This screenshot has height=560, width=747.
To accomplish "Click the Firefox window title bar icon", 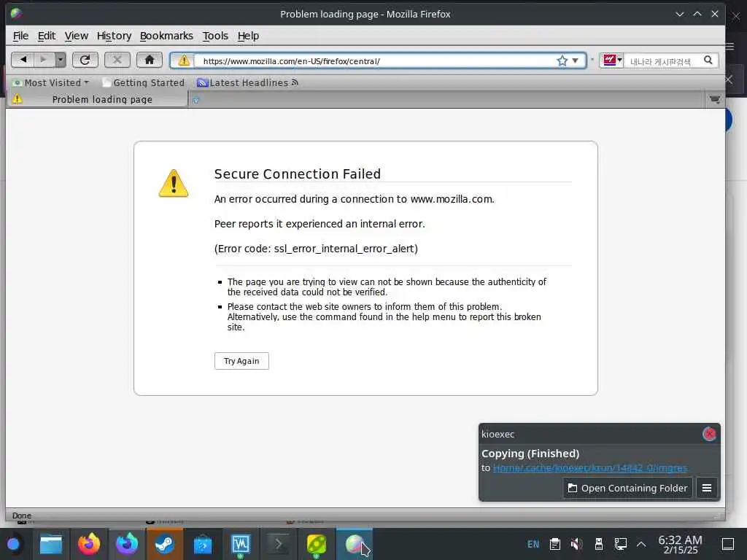I will click(x=17, y=13).
